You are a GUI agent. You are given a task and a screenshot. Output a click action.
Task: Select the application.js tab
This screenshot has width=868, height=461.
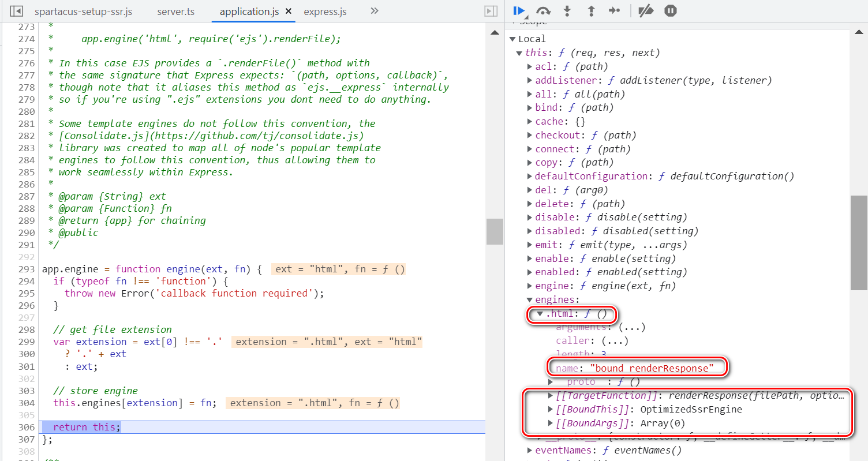[248, 12]
